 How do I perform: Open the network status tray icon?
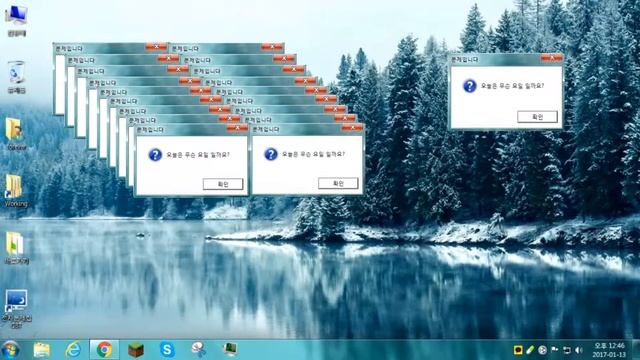point(567,350)
